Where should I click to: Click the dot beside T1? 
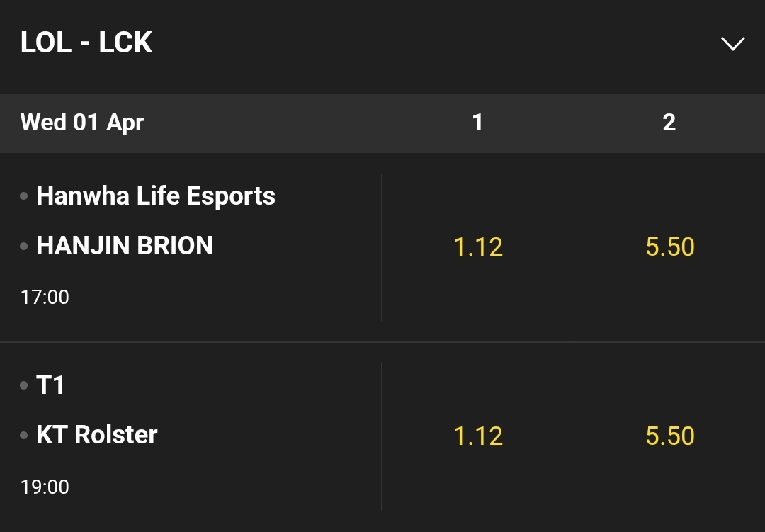24,386
